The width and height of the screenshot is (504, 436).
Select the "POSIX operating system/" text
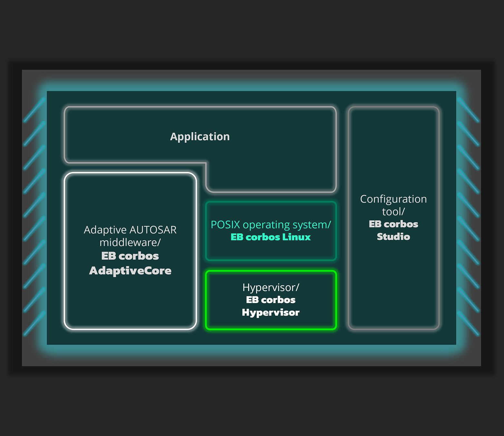click(271, 225)
